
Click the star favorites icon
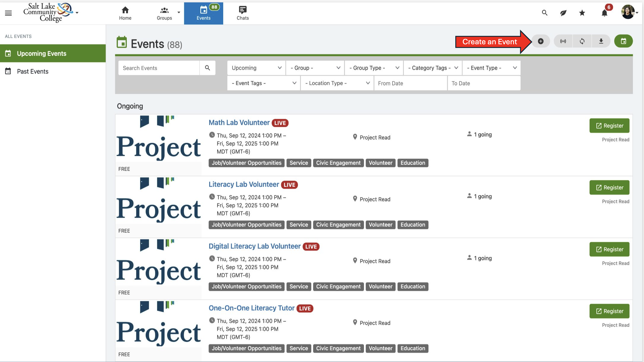(x=582, y=13)
